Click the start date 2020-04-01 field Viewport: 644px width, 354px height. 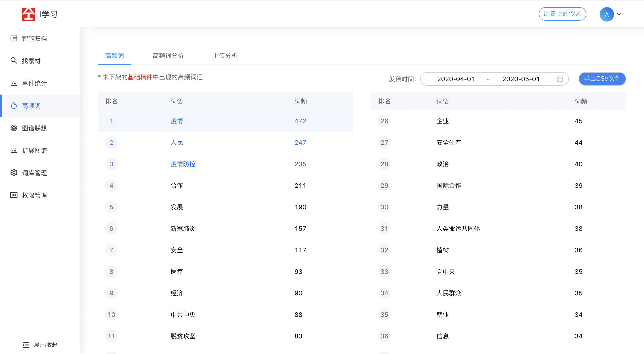pos(456,79)
